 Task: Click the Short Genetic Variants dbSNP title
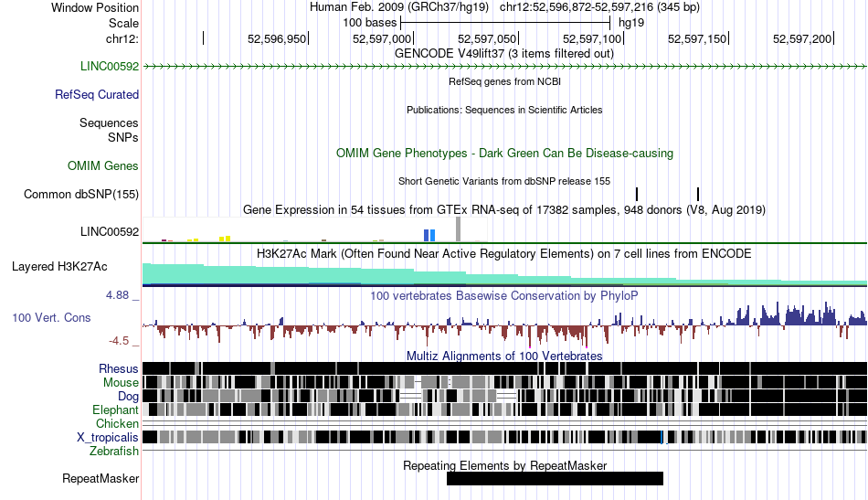click(x=504, y=181)
